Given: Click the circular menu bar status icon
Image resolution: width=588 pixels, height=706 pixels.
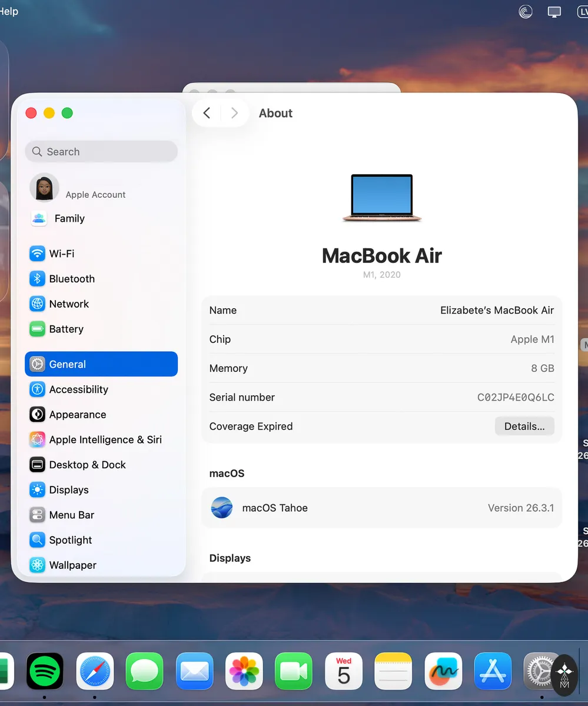Looking at the screenshot, I should coord(526,12).
